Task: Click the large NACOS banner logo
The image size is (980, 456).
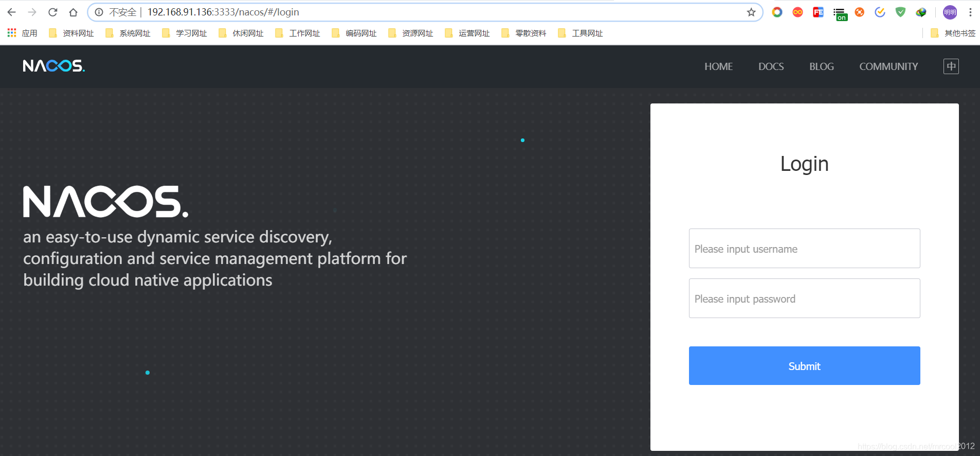Action: point(106,201)
